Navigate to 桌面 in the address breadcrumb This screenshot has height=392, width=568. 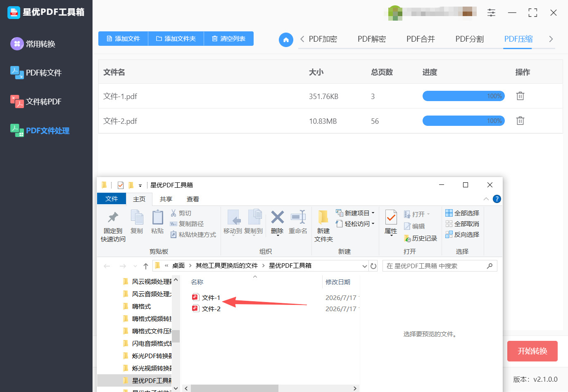(178, 266)
